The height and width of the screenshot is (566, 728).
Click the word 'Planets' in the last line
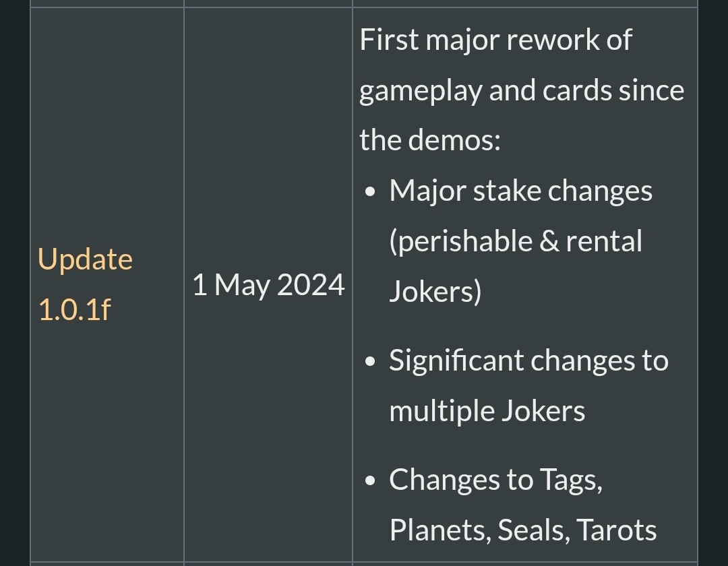click(x=440, y=530)
